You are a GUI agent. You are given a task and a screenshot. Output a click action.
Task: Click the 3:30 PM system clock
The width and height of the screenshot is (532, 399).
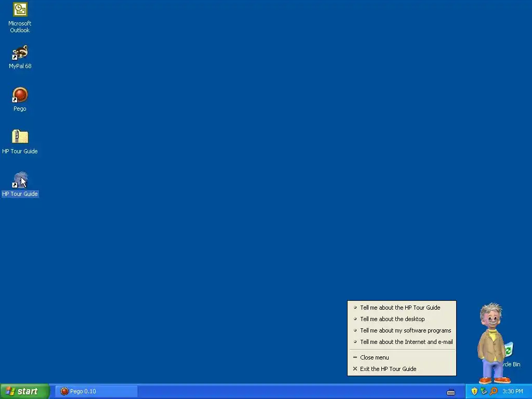(x=513, y=392)
